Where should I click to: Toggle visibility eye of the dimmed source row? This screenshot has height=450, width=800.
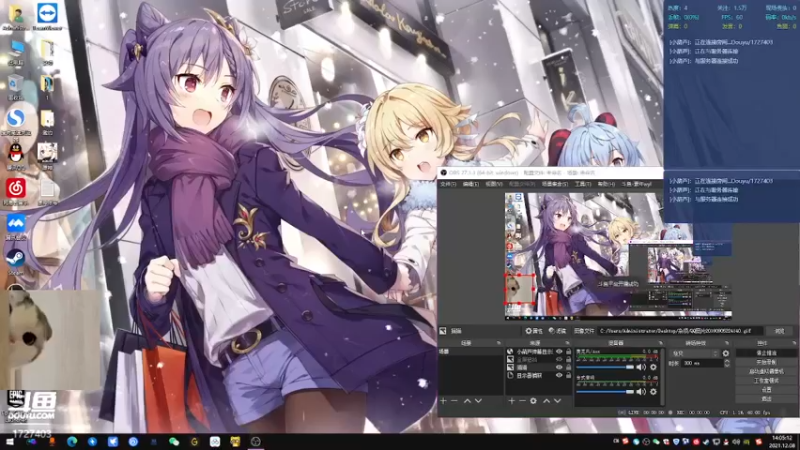(x=559, y=359)
